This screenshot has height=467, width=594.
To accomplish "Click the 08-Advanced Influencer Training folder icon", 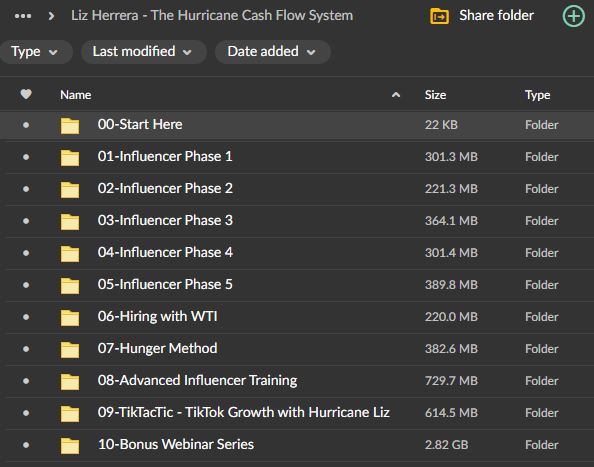I will (x=70, y=381).
